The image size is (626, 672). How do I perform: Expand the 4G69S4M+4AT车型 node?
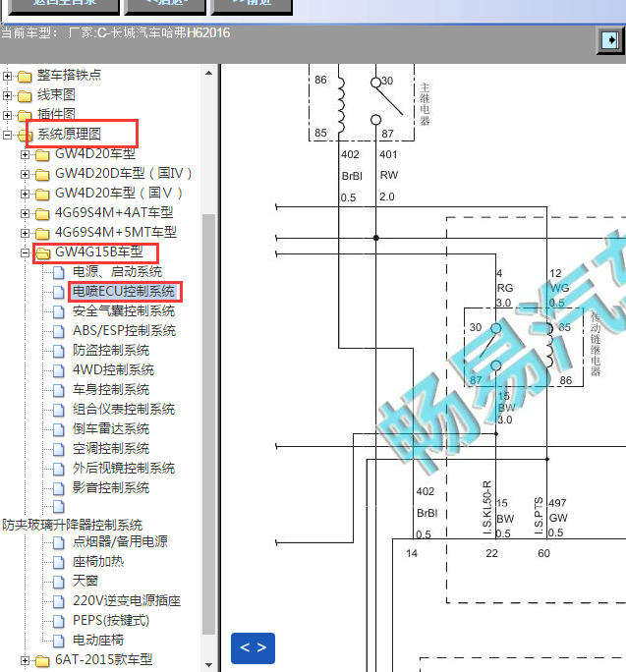coord(25,213)
